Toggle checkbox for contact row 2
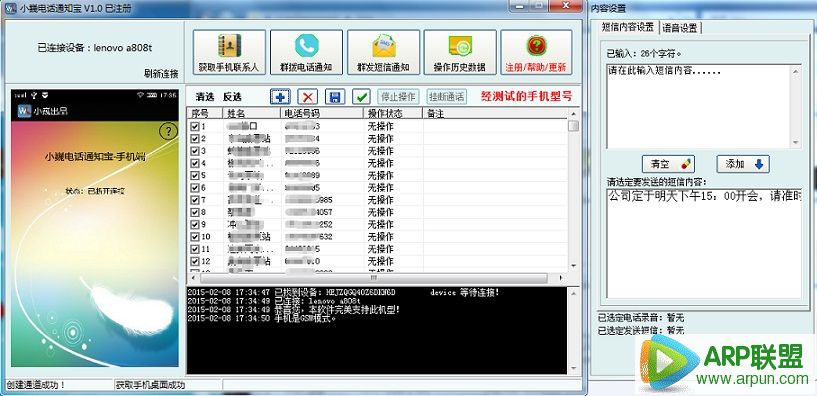This screenshot has height=396, width=817. (x=195, y=139)
